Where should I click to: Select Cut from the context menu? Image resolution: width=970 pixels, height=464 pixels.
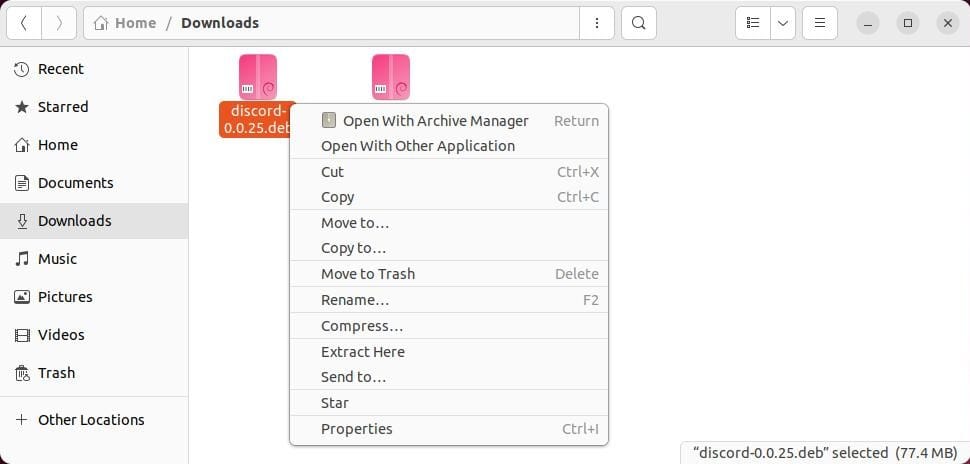click(449, 172)
